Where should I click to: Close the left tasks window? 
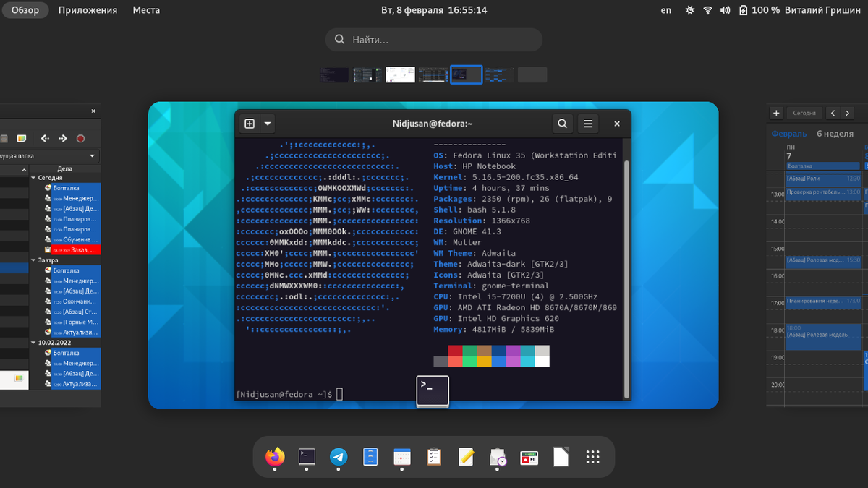93,111
